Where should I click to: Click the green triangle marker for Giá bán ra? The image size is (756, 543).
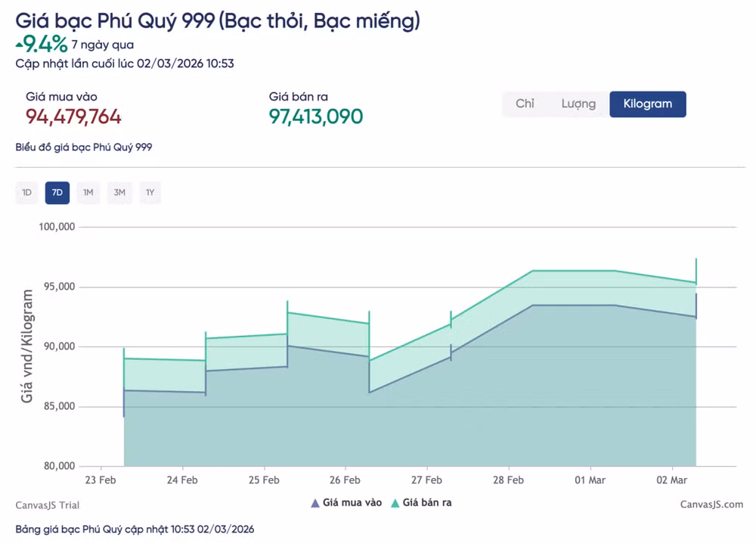[396, 502]
